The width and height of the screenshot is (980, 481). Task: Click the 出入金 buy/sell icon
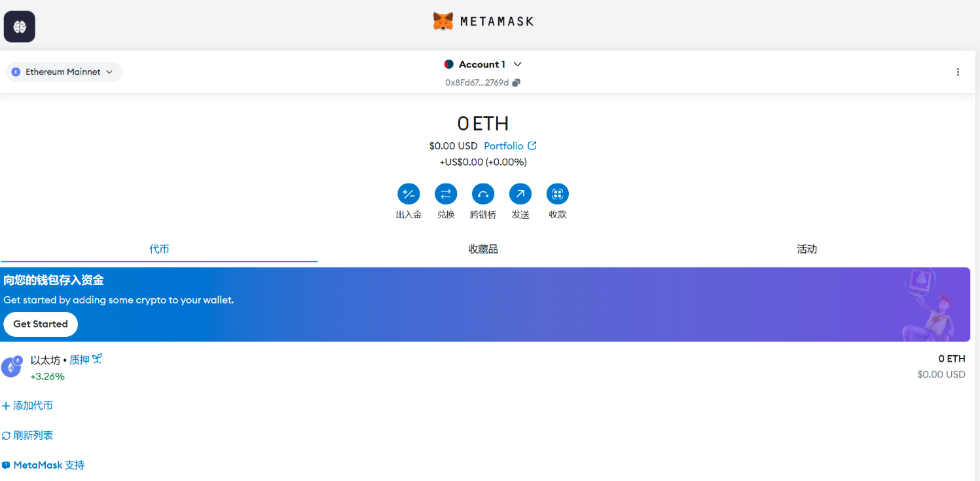(408, 194)
